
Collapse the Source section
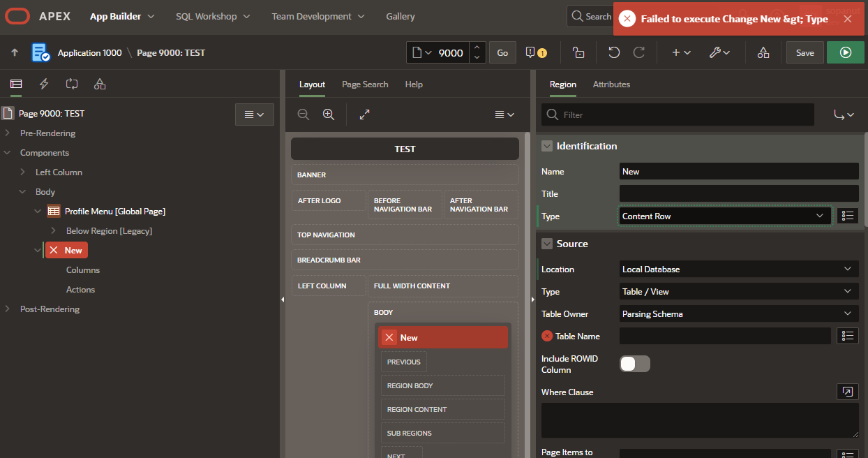[547, 244]
